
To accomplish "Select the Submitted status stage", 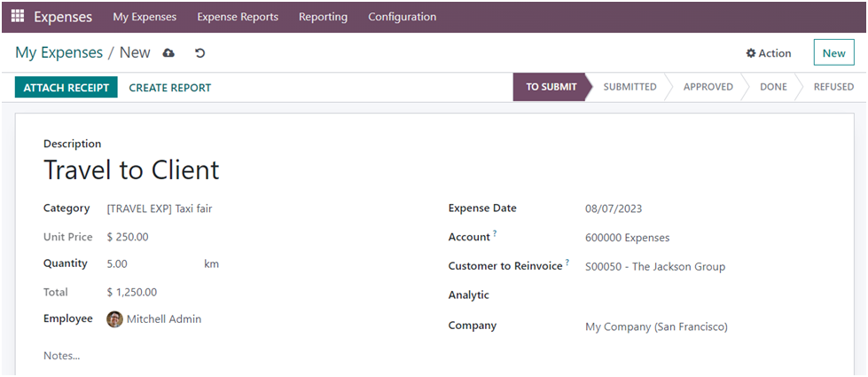I will [x=629, y=87].
